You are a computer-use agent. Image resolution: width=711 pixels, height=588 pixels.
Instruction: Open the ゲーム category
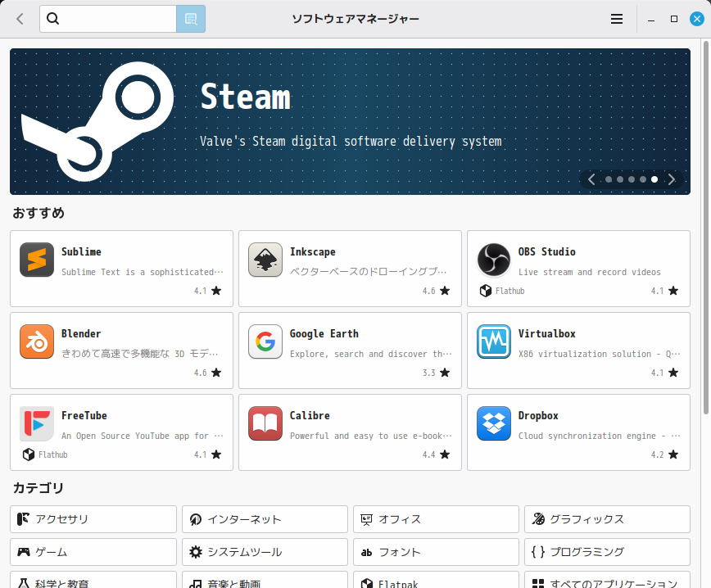click(93, 552)
